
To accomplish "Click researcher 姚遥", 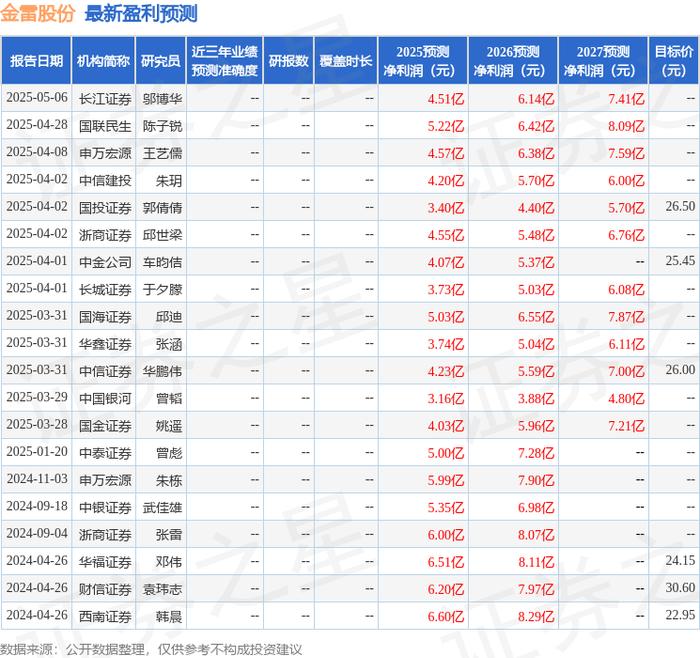I will (x=169, y=425).
